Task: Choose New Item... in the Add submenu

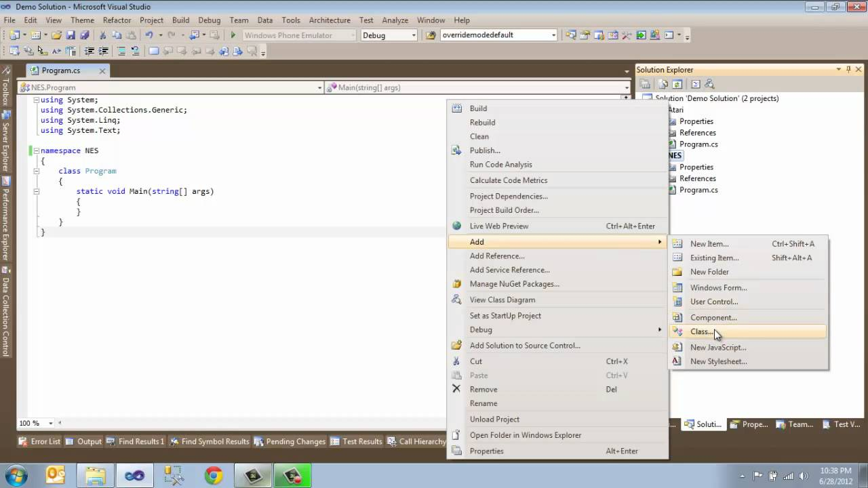Action: point(749,244)
